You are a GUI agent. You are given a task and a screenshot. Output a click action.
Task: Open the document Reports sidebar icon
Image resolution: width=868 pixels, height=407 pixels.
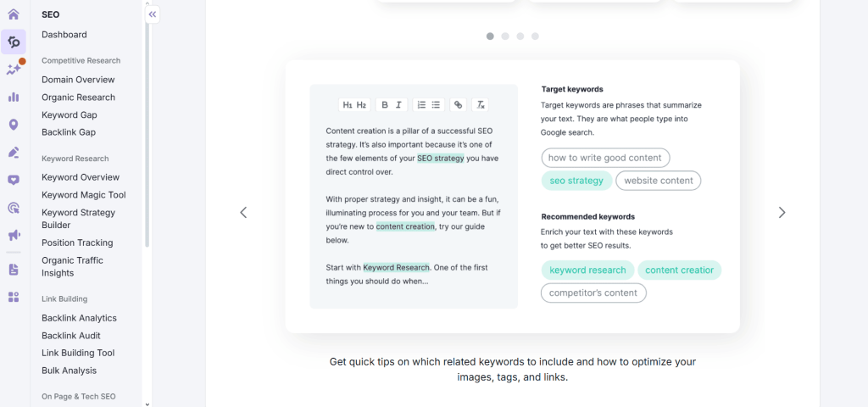(14, 269)
